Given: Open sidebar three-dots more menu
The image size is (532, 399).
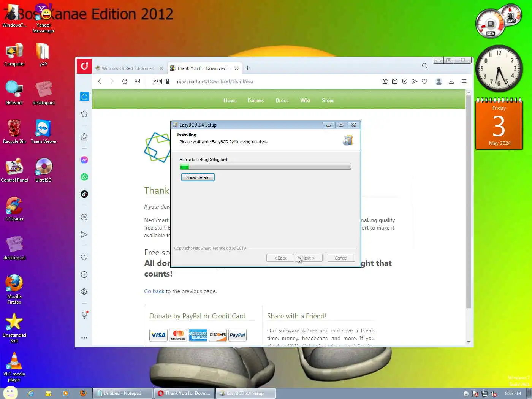Looking at the screenshot, I should 84,338.
